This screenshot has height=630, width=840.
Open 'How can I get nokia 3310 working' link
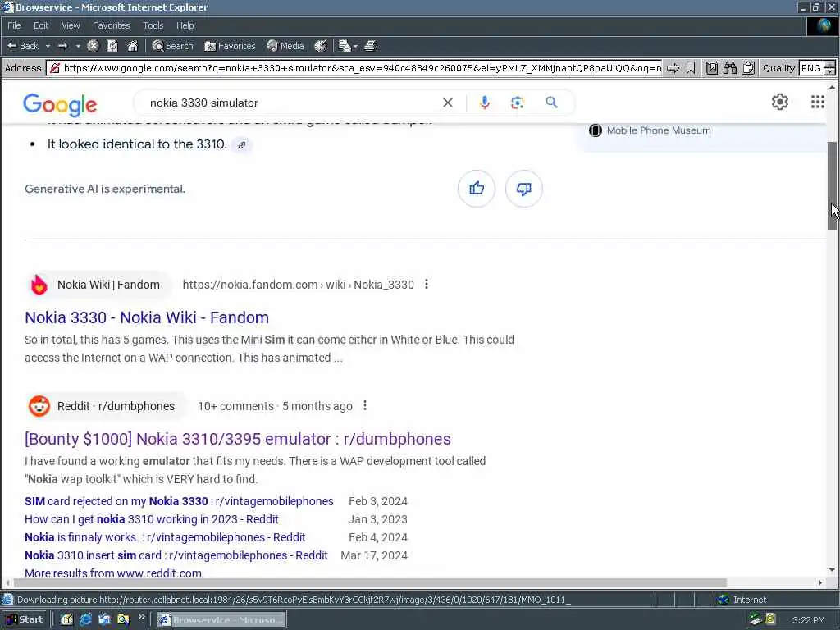[x=152, y=519]
